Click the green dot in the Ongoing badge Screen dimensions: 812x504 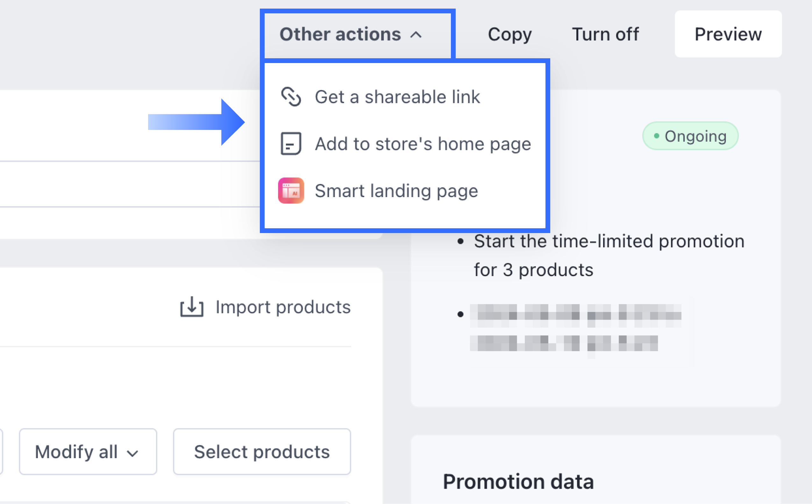[x=656, y=136]
